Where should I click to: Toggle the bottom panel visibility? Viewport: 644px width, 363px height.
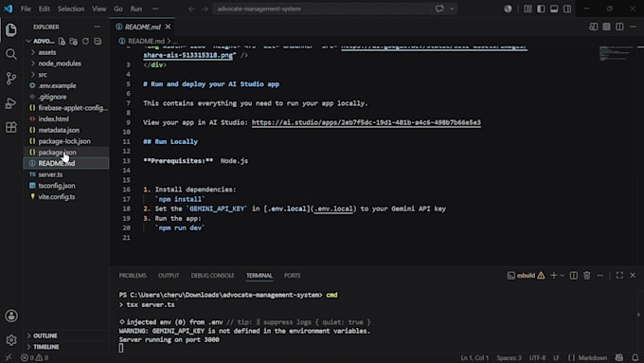[x=554, y=9]
